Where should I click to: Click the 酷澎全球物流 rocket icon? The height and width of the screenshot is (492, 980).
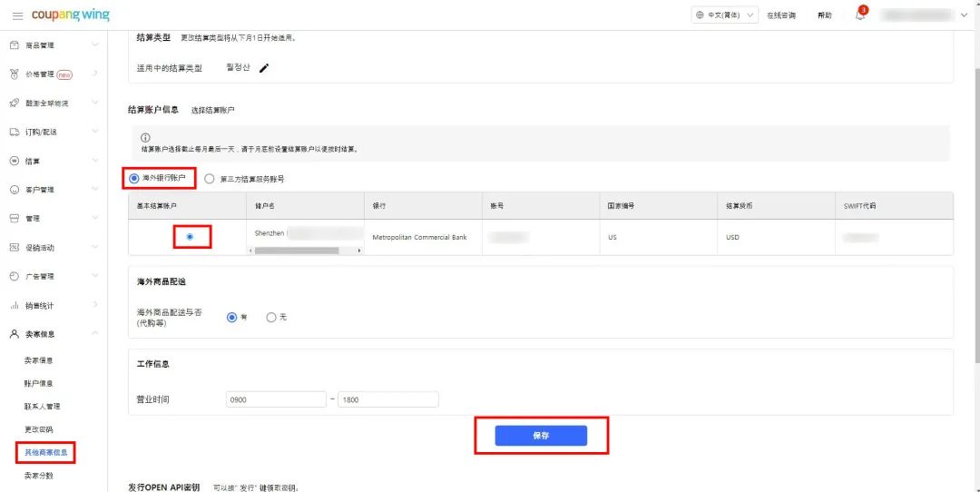tap(15, 103)
